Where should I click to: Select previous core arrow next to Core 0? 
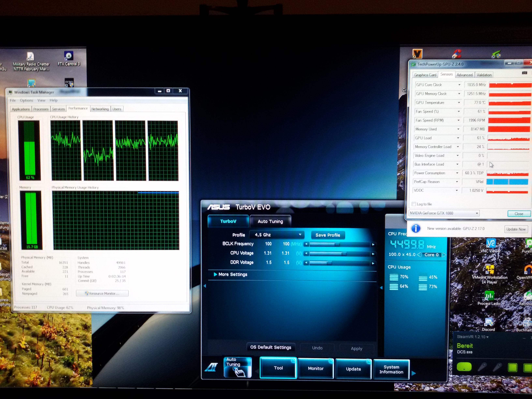pos(419,255)
